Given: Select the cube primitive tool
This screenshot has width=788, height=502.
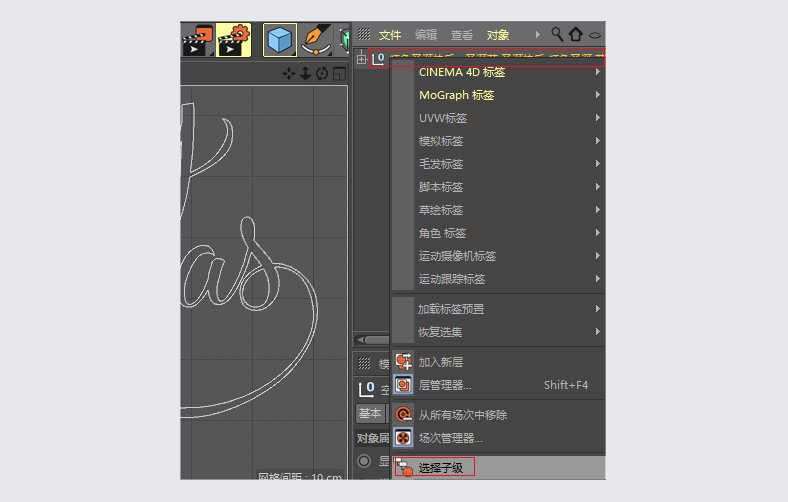Looking at the screenshot, I should [x=279, y=40].
